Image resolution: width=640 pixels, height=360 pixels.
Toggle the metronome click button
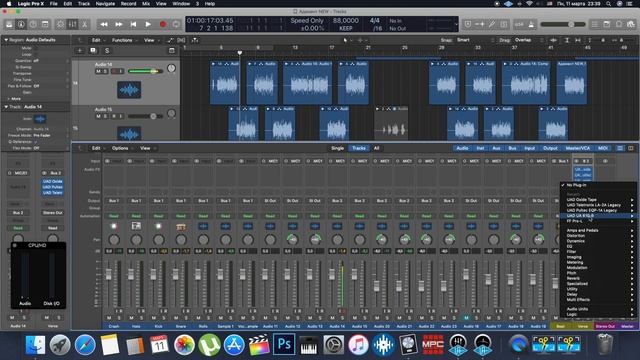pos(531,24)
